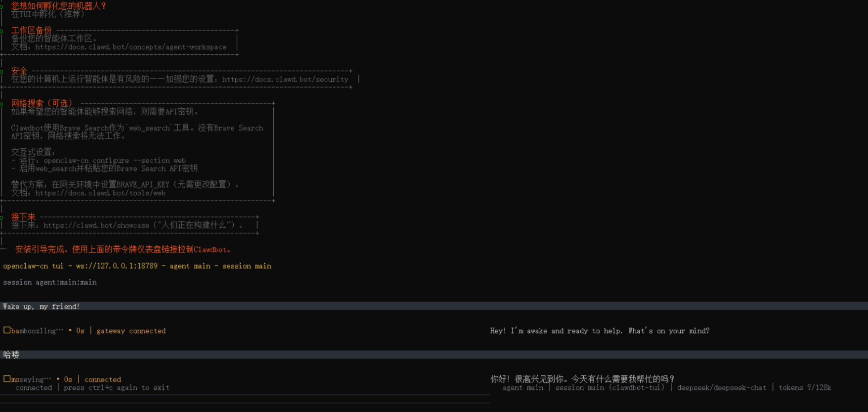
Task: Select the red '安装引导完成' completion message
Action: coord(123,249)
